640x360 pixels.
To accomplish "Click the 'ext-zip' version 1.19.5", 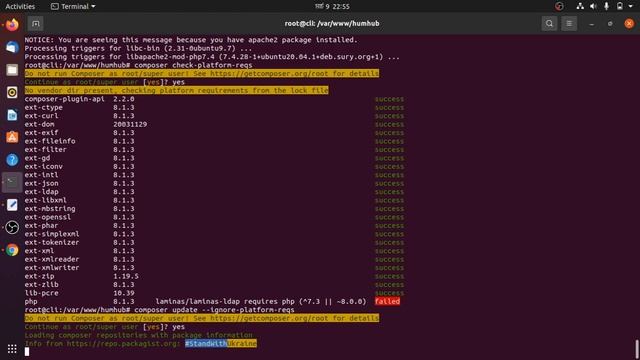I will pos(126,276).
